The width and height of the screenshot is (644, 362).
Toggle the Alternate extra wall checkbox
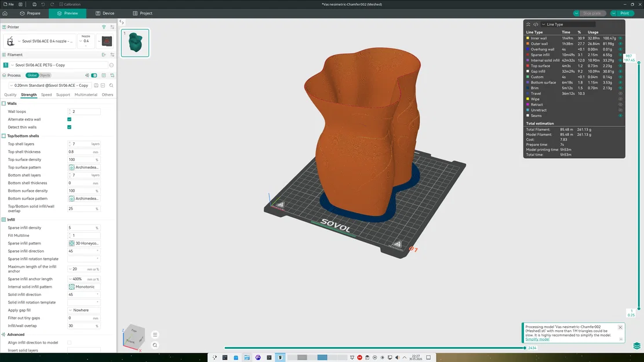click(x=70, y=119)
